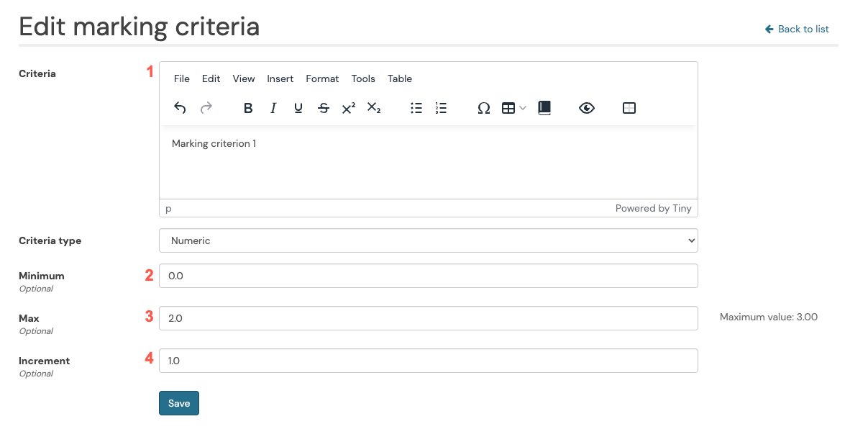Screen dimensions: 868x442
Task: Open the Insert menu
Action: tap(280, 78)
